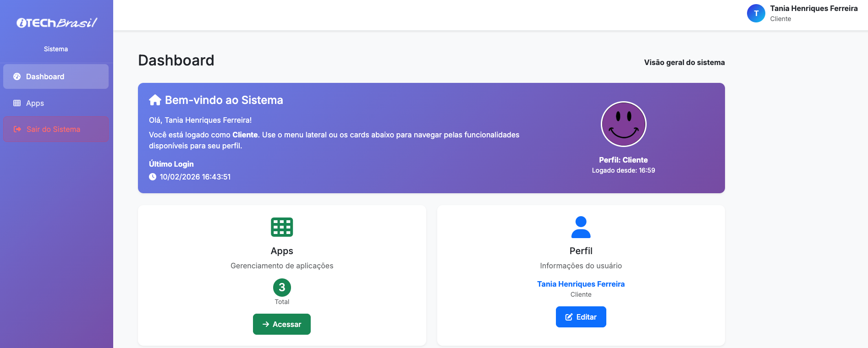Click the purple smiley profile picture
This screenshot has width=868, height=348.
pyautogui.click(x=623, y=124)
